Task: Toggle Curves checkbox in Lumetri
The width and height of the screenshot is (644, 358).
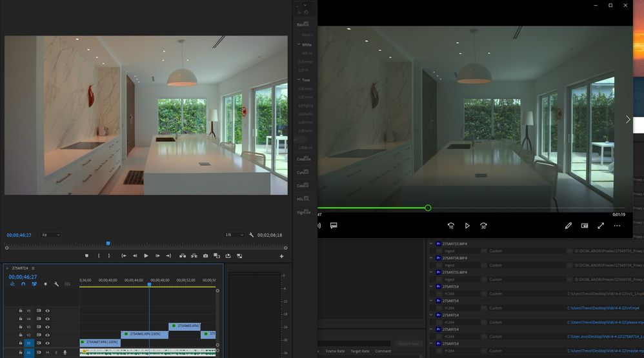Action: click(x=306, y=172)
